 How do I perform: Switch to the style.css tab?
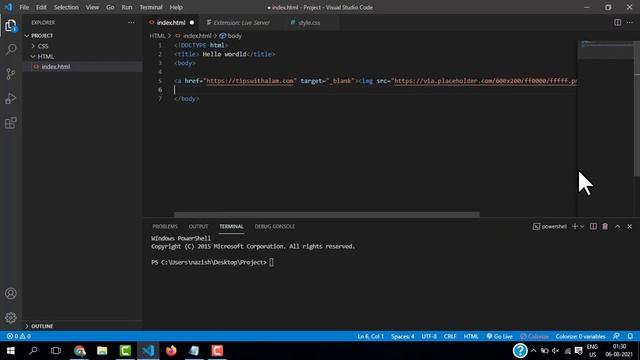[x=309, y=22]
